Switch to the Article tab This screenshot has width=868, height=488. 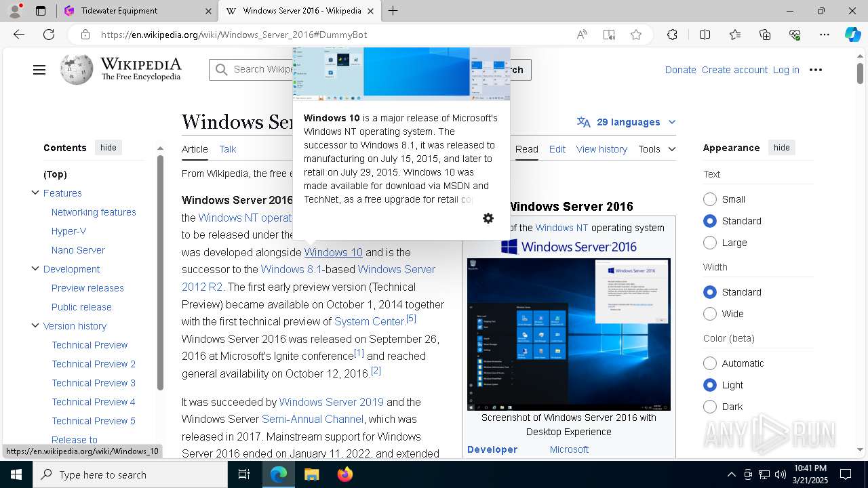(x=195, y=149)
